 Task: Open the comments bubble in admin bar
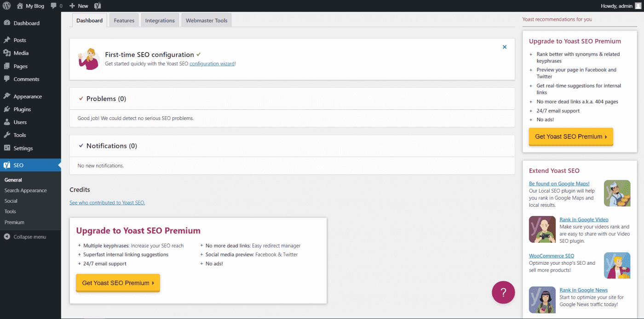click(54, 6)
